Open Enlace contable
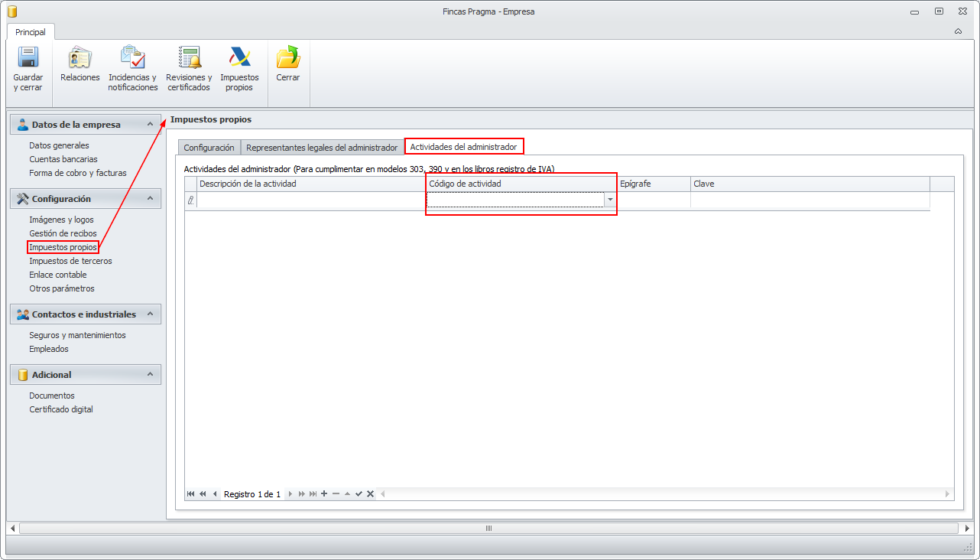 (58, 275)
